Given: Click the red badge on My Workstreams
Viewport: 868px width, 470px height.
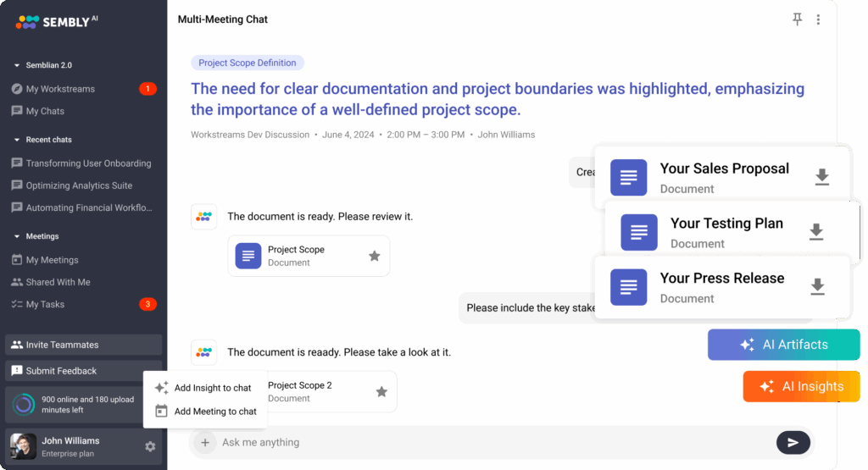Looking at the screenshot, I should [x=147, y=88].
